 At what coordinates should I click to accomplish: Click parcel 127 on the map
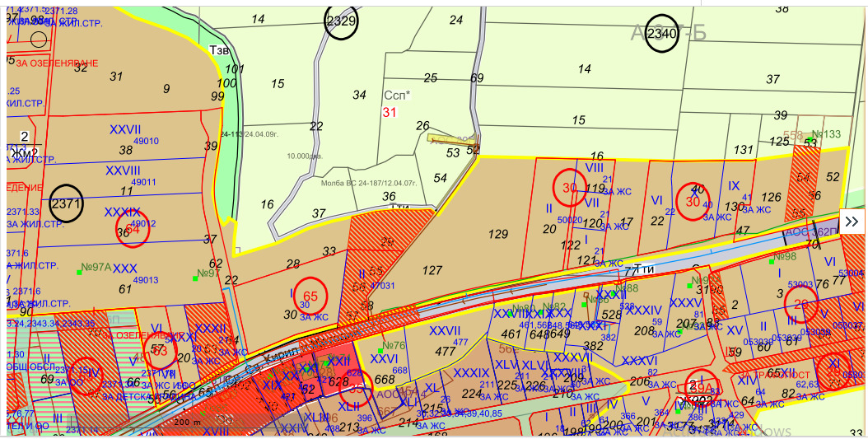[x=432, y=271]
